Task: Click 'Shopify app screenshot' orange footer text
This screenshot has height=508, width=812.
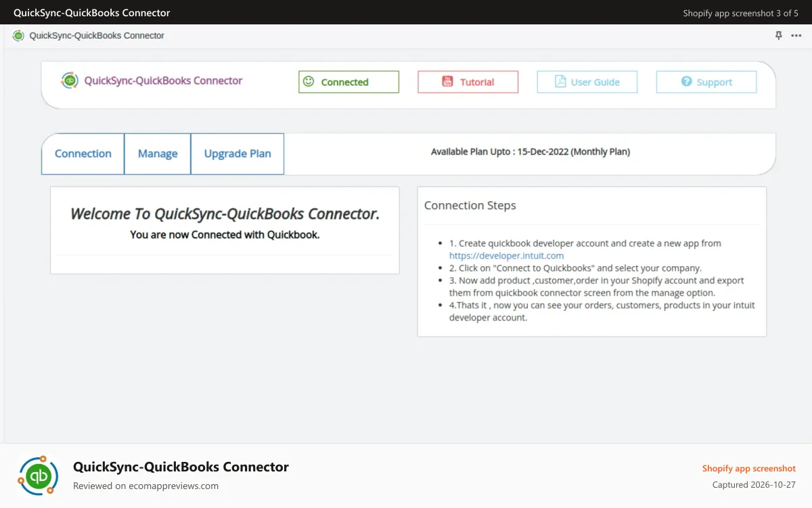Action: tap(749, 468)
